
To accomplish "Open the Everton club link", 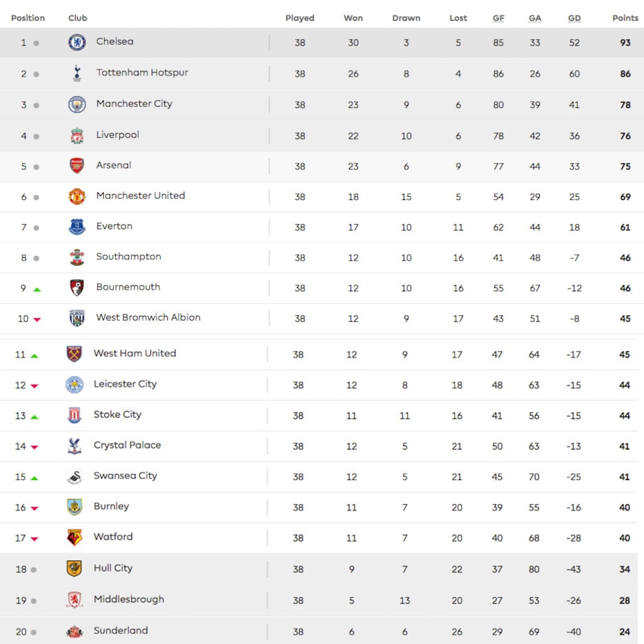I will point(114,226).
